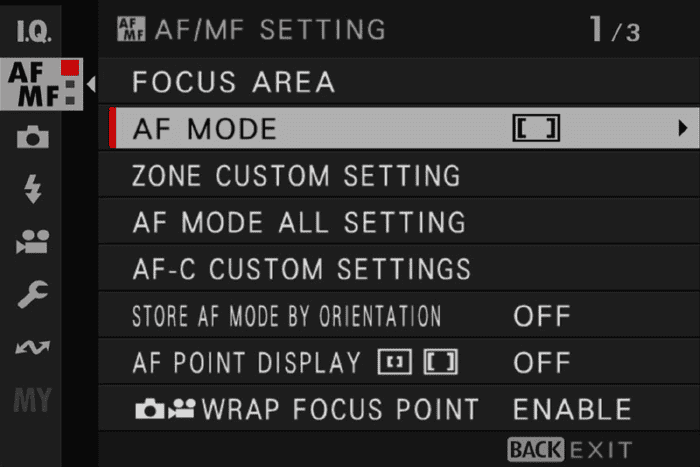Open AF MODE ALL SETTING entry

click(399, 222)
